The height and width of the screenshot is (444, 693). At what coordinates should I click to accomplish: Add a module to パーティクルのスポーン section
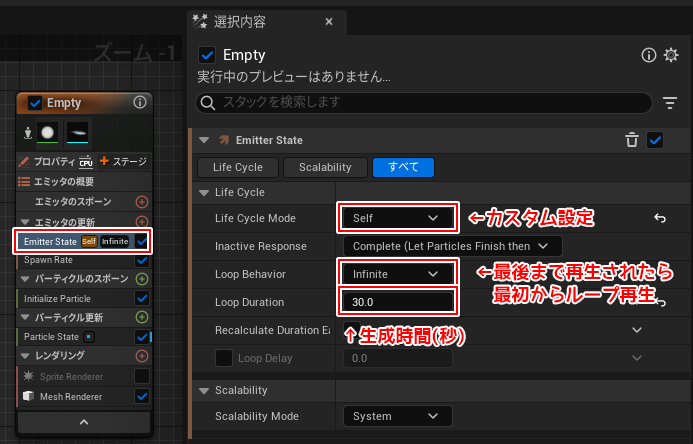141,279
